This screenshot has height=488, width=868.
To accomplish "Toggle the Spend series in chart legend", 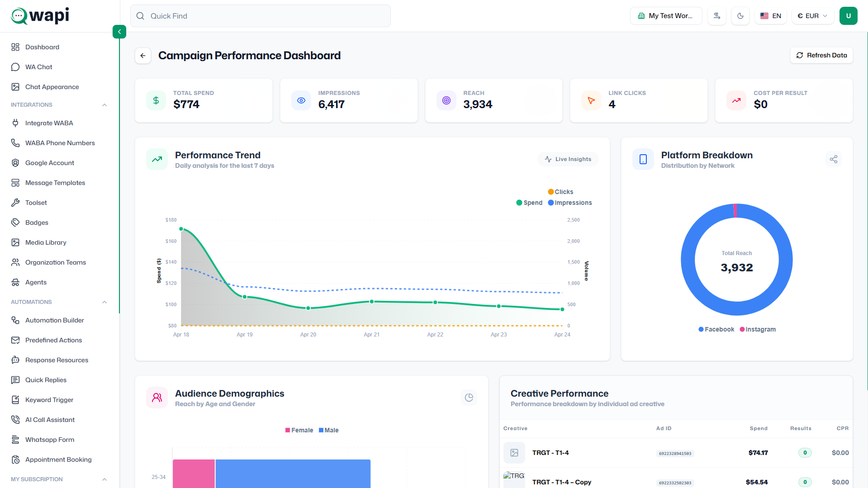I will coord(529,203).
